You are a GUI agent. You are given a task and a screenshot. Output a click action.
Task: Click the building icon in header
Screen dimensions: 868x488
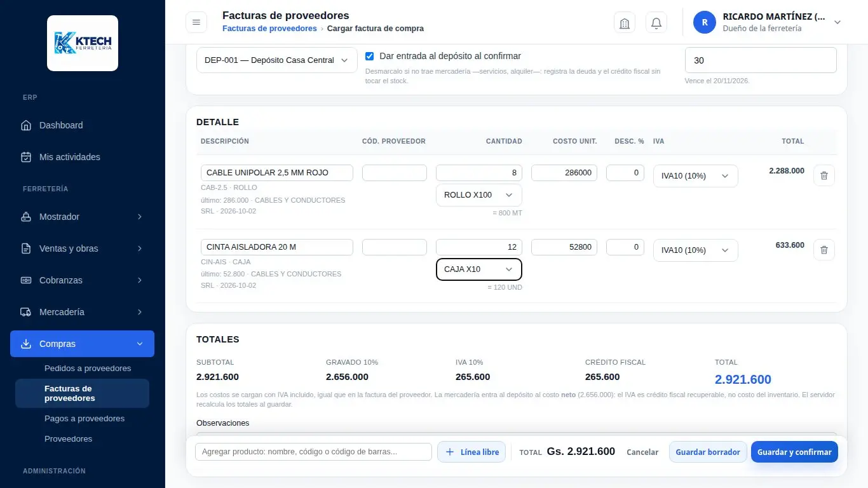click(625, 23)
